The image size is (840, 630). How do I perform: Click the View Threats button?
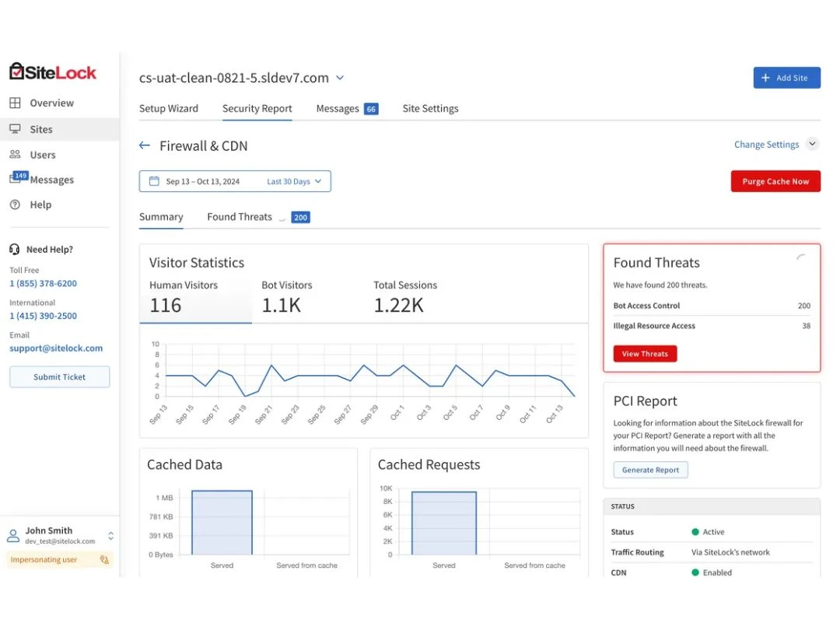[x=645, y=354]
